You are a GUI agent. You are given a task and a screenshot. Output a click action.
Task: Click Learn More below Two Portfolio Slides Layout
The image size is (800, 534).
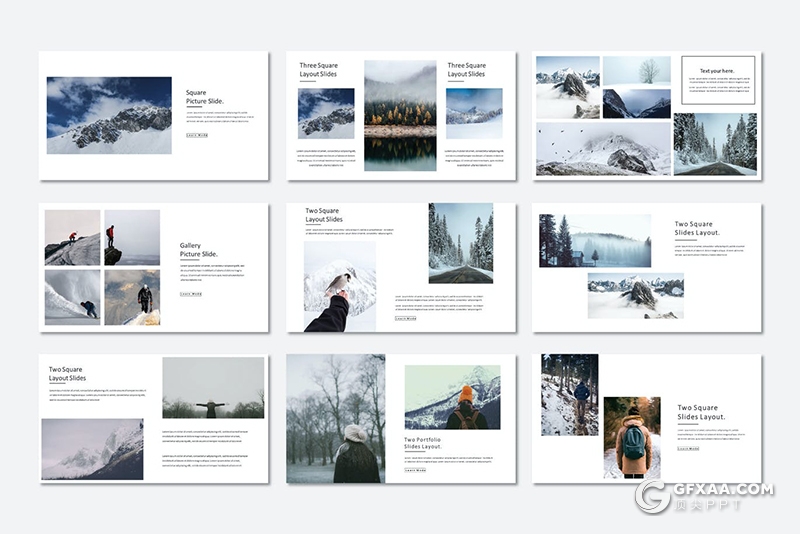click(x=415, y=468)
